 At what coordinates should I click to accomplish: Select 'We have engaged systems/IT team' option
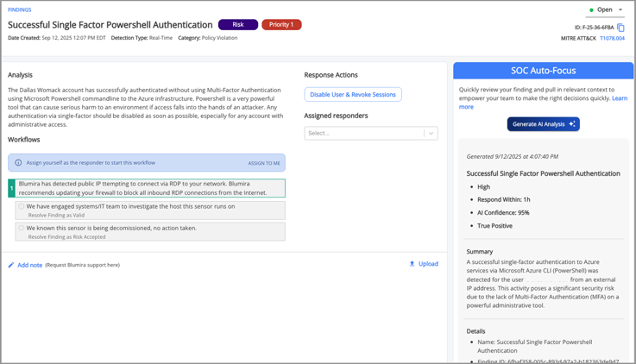click(22, 207)
